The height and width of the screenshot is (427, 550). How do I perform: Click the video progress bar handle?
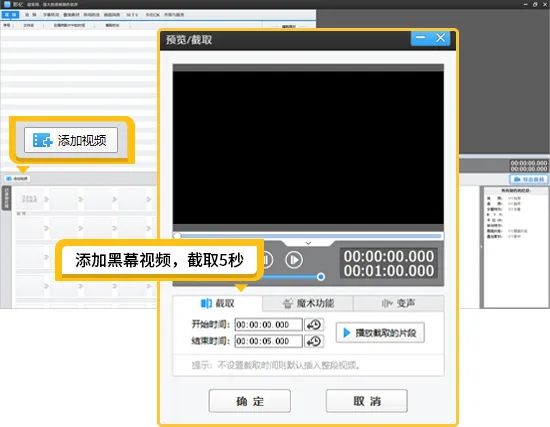tap(177, 236)
